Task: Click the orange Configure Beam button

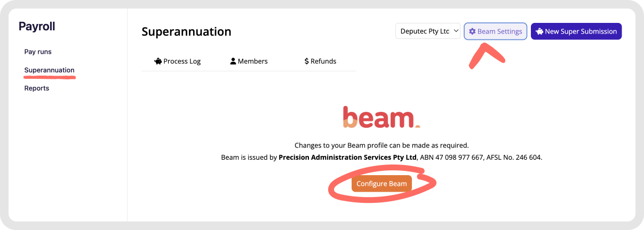Action: [381, 184]
